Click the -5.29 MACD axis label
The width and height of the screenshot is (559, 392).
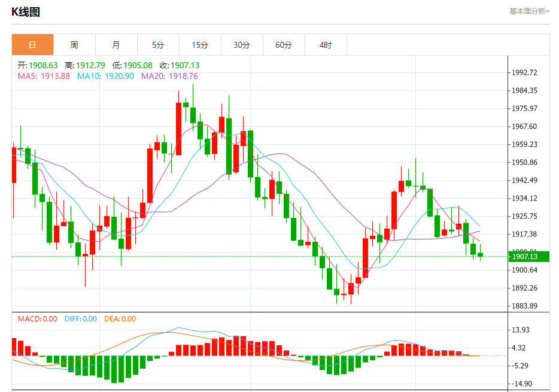tap(520, 366)
